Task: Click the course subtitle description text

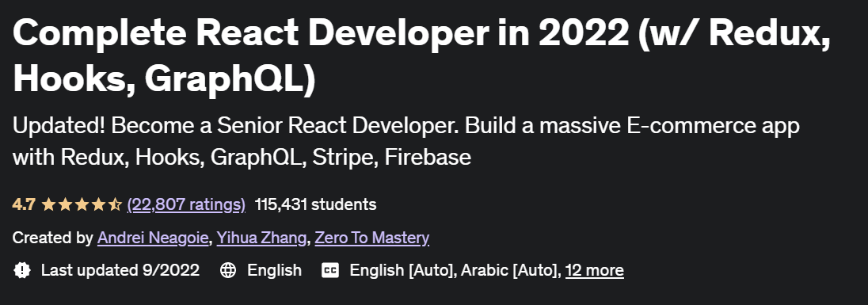Action: 405,142
